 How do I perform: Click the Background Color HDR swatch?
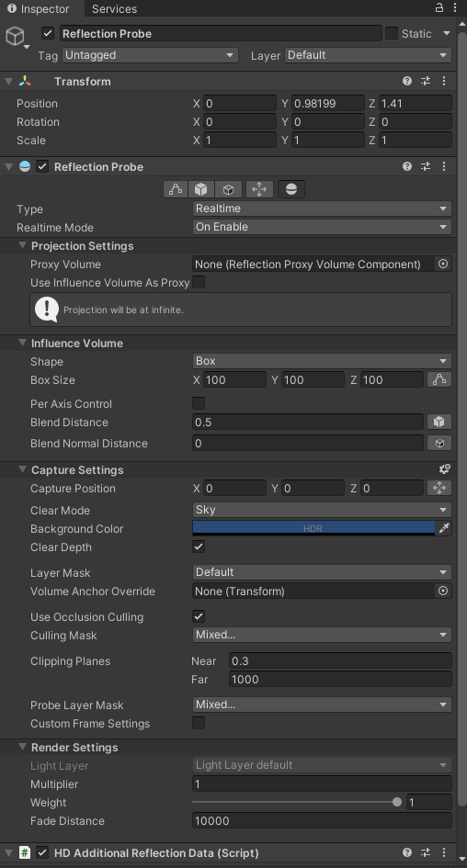pos(313,529)
